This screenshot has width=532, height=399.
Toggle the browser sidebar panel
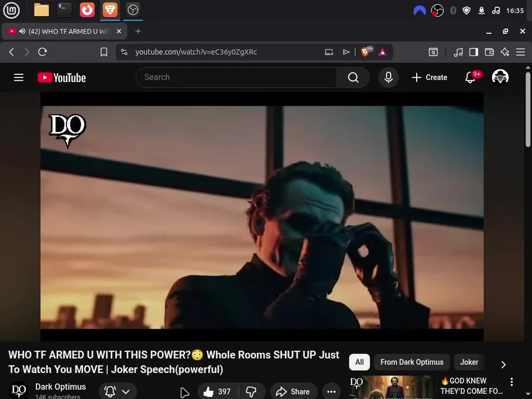[474, 52]
